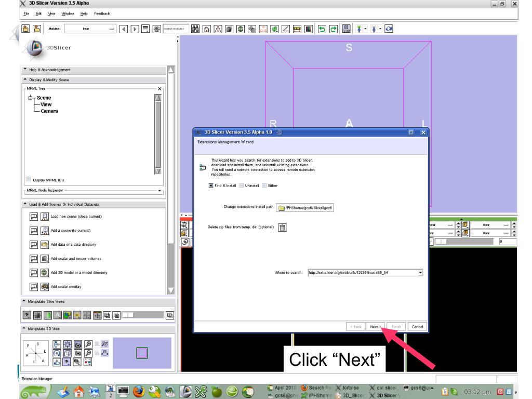
Task: Open the terminal icon in the desktop panel
Action: point(123,392)
